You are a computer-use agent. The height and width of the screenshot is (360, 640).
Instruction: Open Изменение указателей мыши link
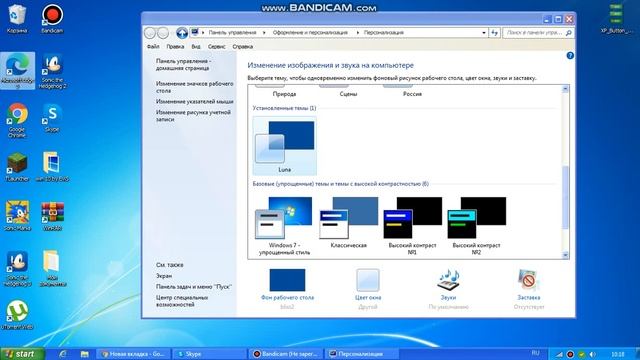click(x=194, y=101)
